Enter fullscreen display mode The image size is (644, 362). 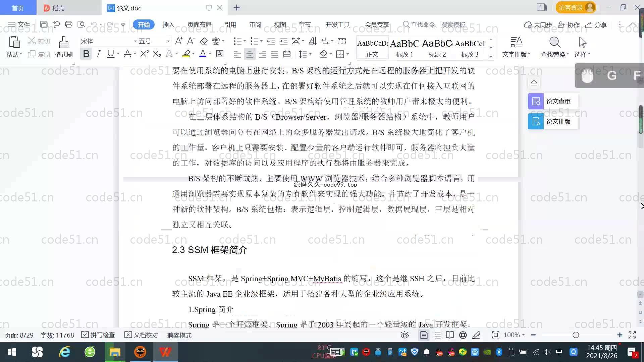pos(632,335)
